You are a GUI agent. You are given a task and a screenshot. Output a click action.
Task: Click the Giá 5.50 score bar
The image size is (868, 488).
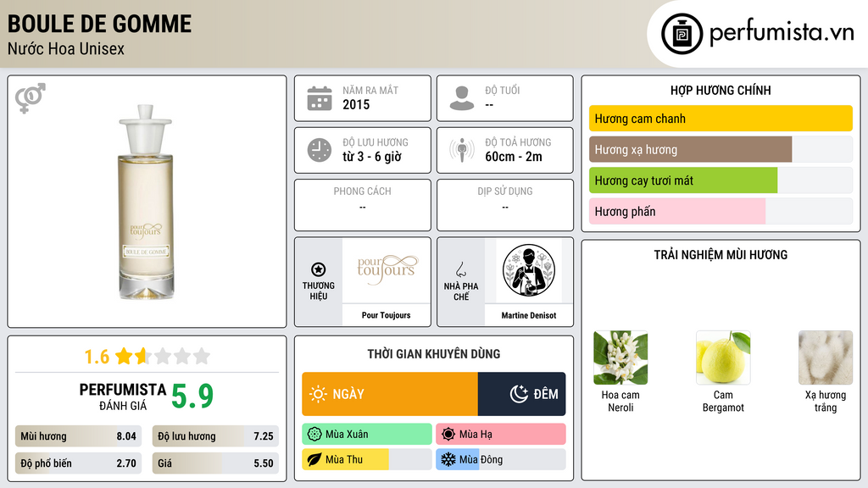[215, 463]
